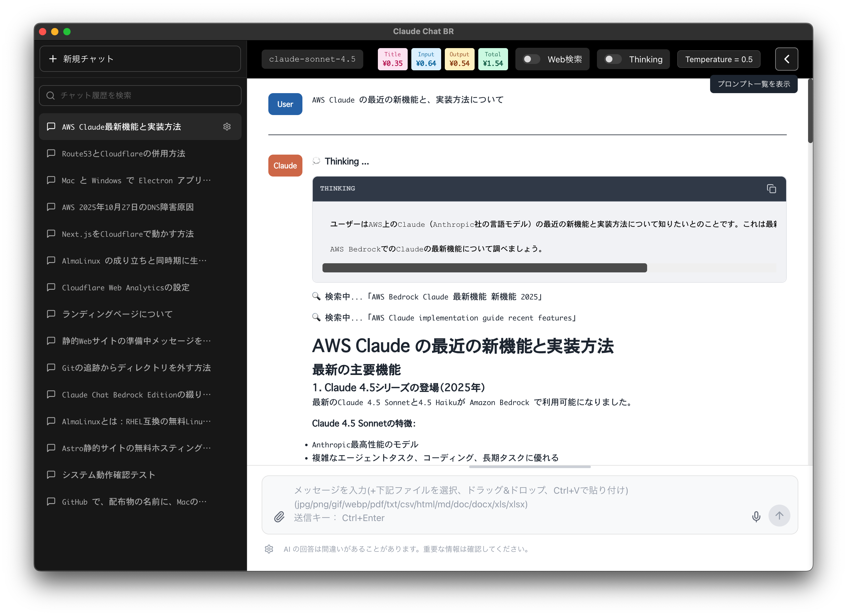Screen dimensions: 847x616
Task: Click the Total ¥1.54 cost badge
Action: pos(493,59)
